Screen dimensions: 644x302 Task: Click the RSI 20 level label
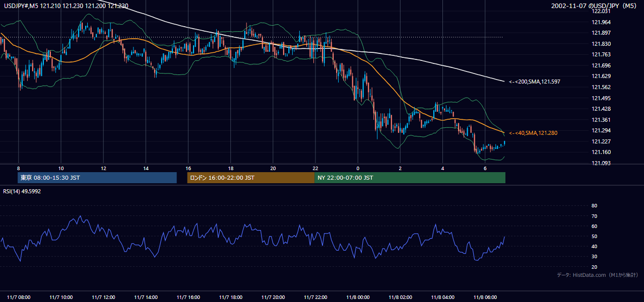[594, 267]
